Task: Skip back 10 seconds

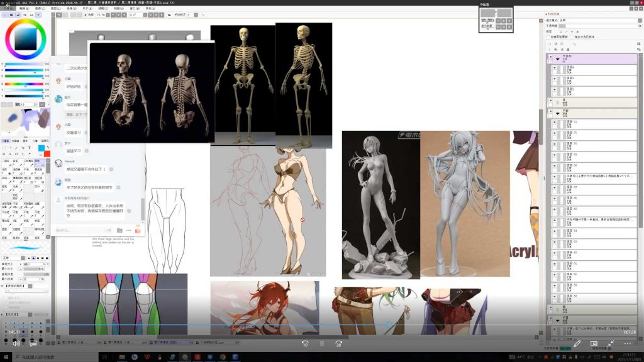Action: [x=305, y=344]
